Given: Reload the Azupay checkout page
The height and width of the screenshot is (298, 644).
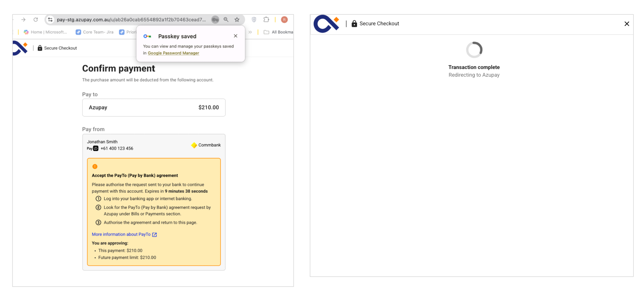Looking at the screenshot, I should click(x=36, y=20).
